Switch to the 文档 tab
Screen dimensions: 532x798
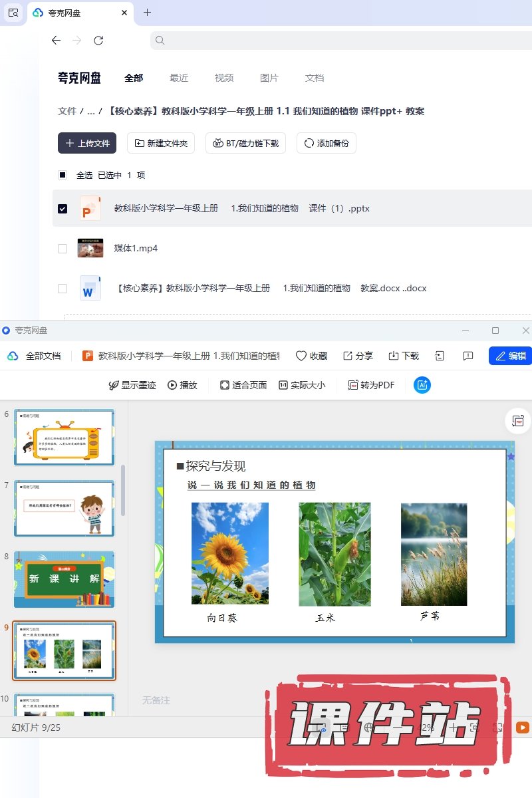315,78
